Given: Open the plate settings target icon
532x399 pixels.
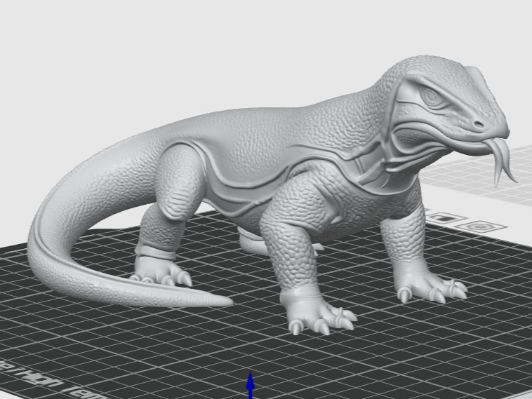Looking at the screenshot, I should click(481, 226).
